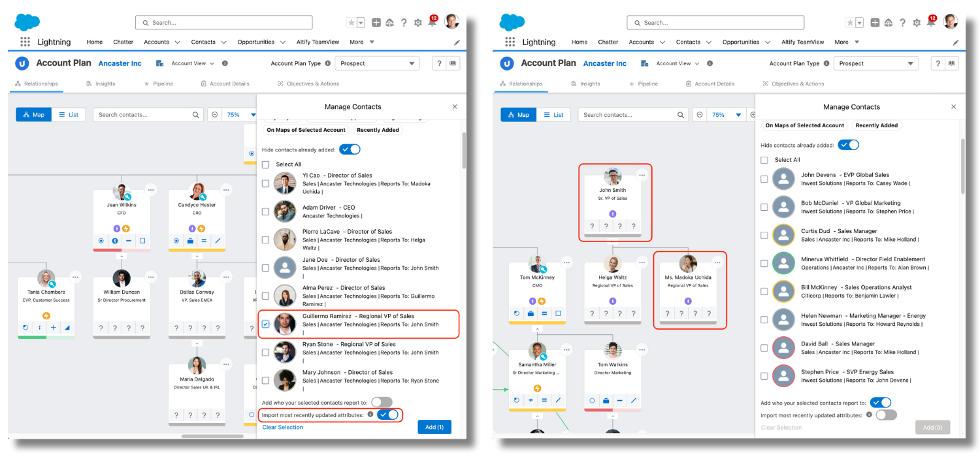The width and height of the screenshot is (980, 457).
Task: Click the edit pencil on right screenshot's nav bar
Action: tap(956, 42)
